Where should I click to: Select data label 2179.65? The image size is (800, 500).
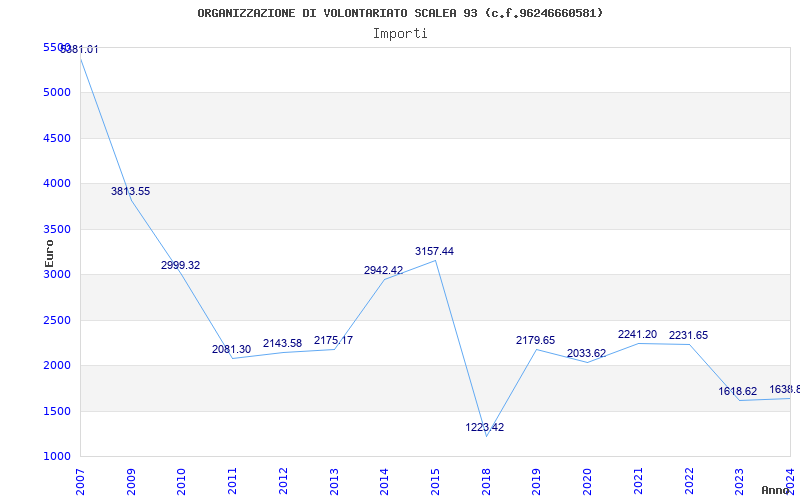[536, 340]
